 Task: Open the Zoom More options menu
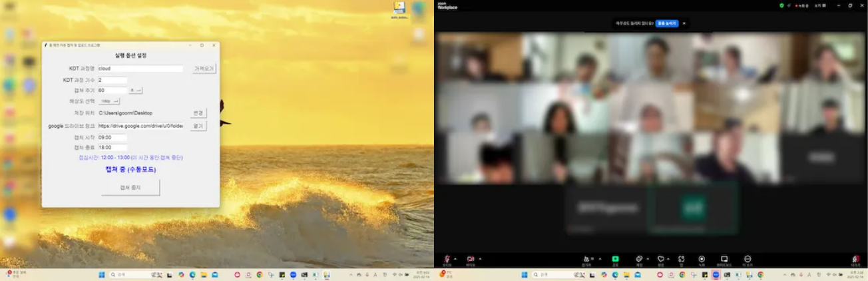[748, 258]
